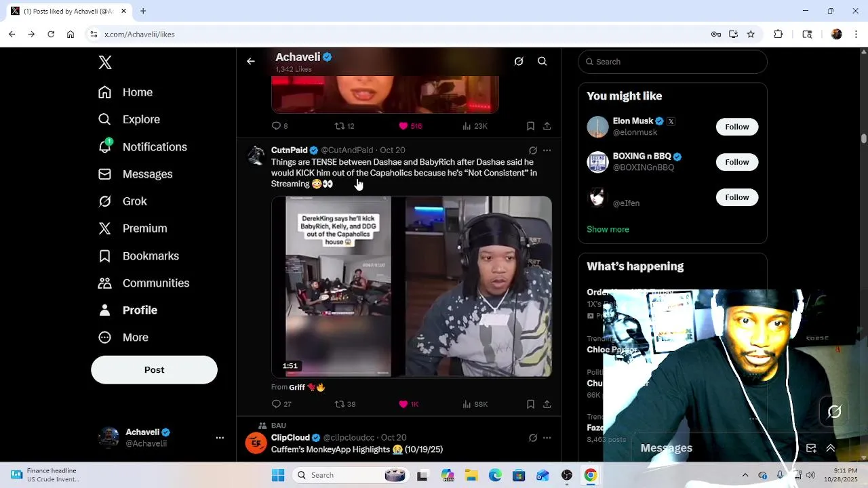The image size is (868, 488).
Task: Click the taskbar Search box
Action: point(352,475)
